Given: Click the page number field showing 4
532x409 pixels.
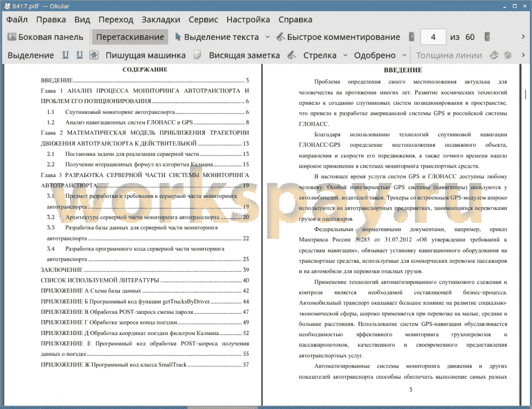Looking at the screenshot, I should pos(433,37).
